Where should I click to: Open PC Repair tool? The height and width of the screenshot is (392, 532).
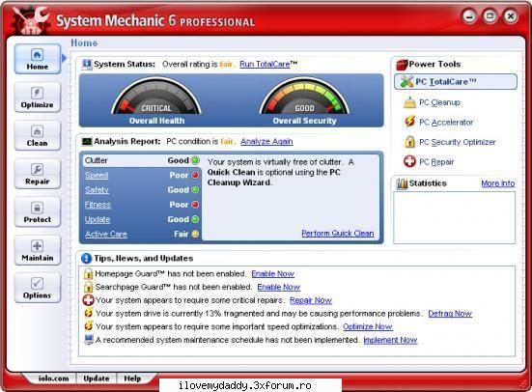(x=436, y=162)
